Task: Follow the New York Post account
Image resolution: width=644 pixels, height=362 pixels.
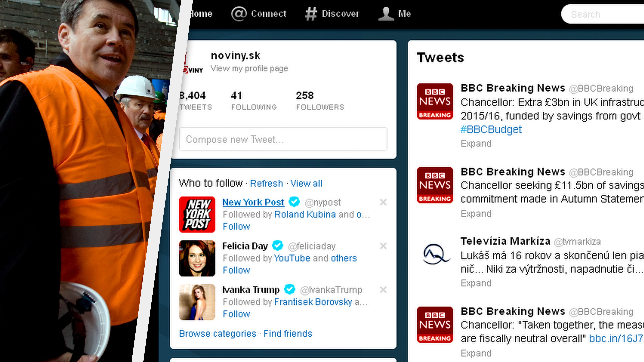Action: coord(236,226)
